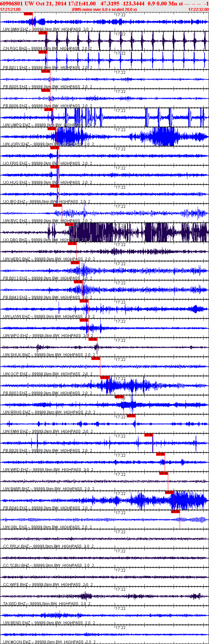Select the red pick flag on UW HEBO trace
The width and height of the screenshot is (209, 644).
click(72, 243)
